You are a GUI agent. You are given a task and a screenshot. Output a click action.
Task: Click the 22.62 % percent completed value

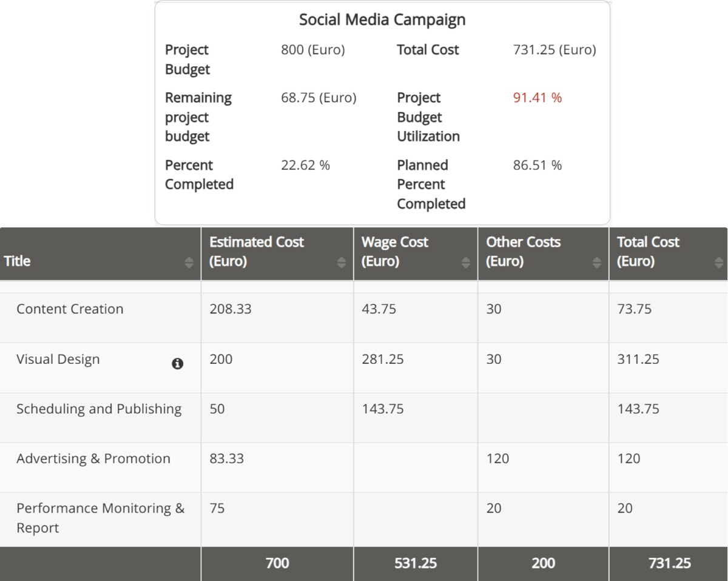(x=305, y=165)
